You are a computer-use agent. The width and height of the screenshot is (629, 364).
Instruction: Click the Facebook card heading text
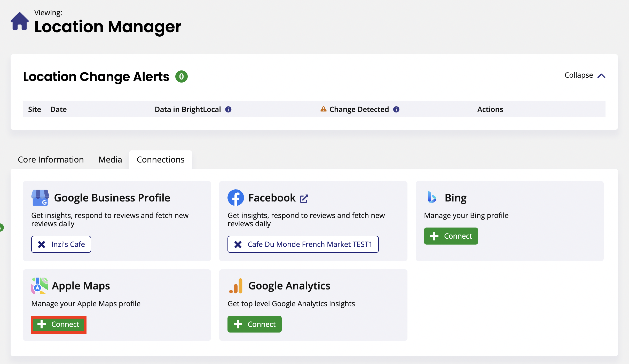click(272, 198)
